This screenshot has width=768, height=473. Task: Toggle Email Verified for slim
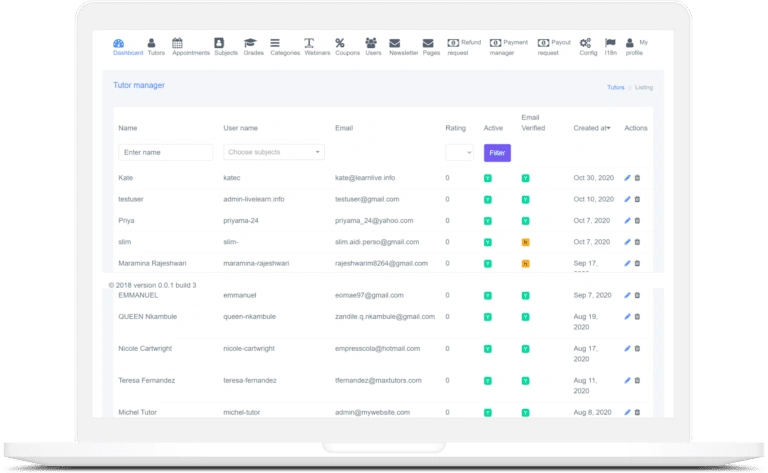click(526, 242)
